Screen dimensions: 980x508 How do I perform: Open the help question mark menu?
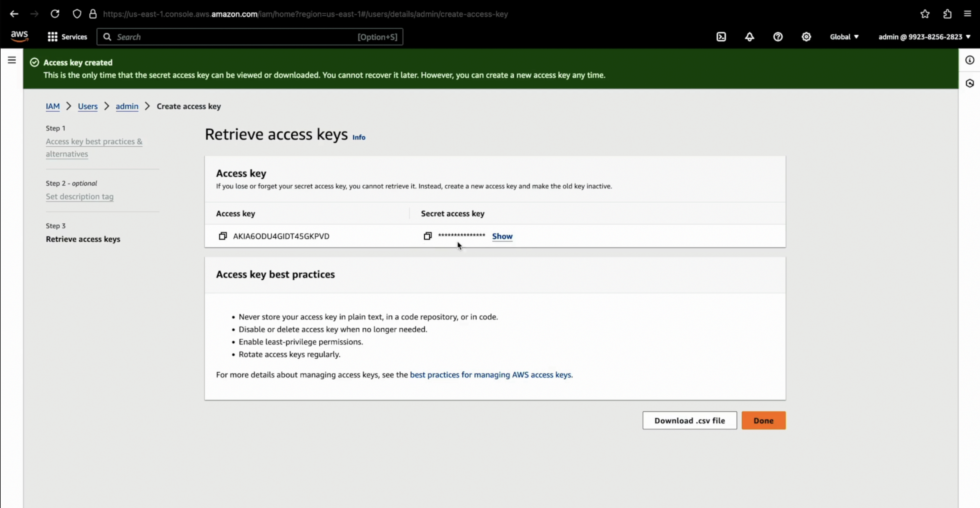pos(778,37)
